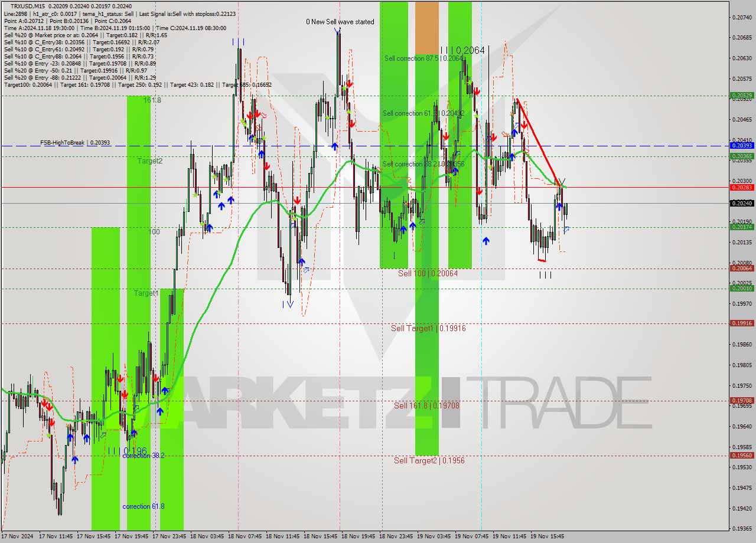Click the green 0.20365 price tag
Image resolution: width=756 pixels, height=543 pixels.
click(742, 156)
